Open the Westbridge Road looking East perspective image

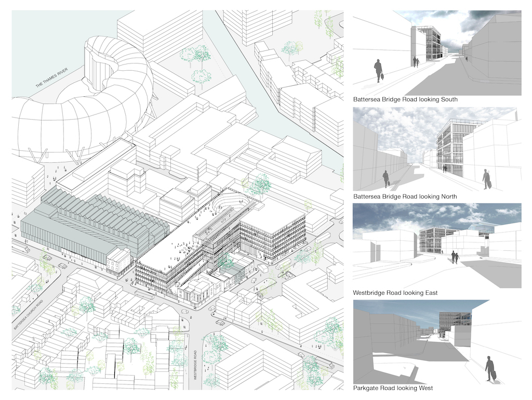click(x=436, y=244)
